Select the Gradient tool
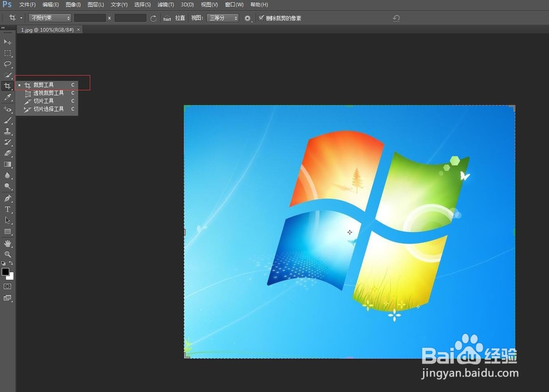The width and height of the screenshot is (549, 392). [7, 164]
